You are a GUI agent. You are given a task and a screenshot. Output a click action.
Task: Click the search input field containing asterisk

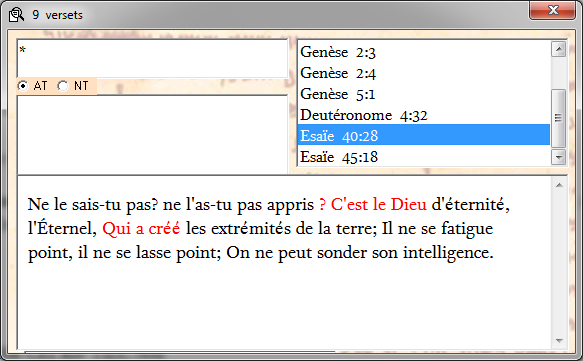coord(152,58)
